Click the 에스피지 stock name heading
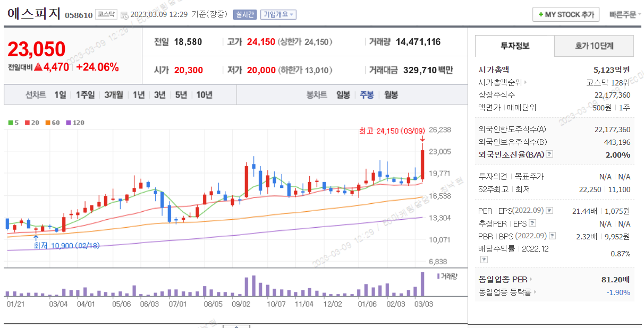 coord(34,14)
